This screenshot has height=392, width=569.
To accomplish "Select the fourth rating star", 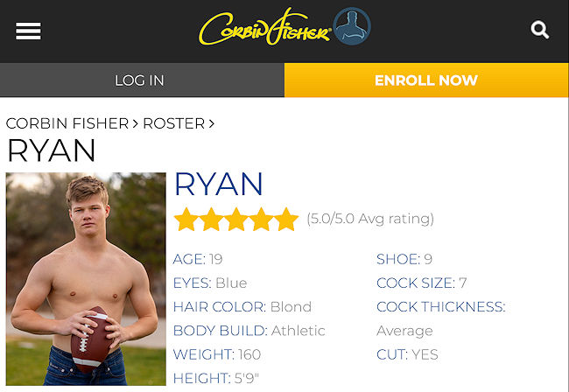I will [x=261, y=219].
